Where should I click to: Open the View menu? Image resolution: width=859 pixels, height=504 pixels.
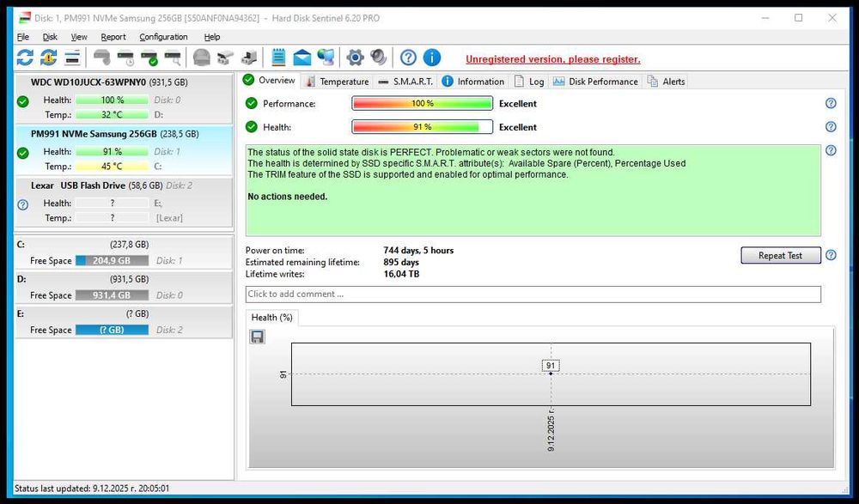click(x=79, y=37)
